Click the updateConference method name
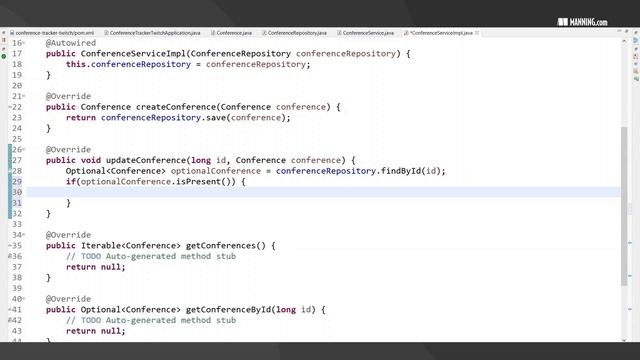The width and height of the screenshot is (640, 360). tap(146, 160)
